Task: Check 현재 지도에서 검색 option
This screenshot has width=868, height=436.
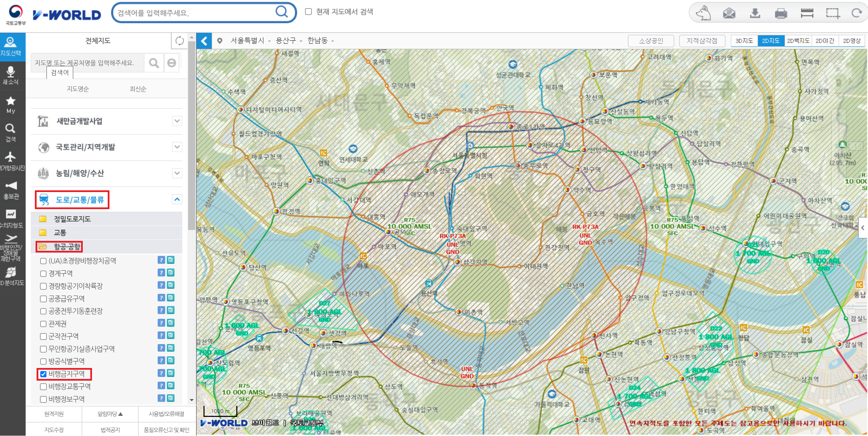Action: click(308, 12)
